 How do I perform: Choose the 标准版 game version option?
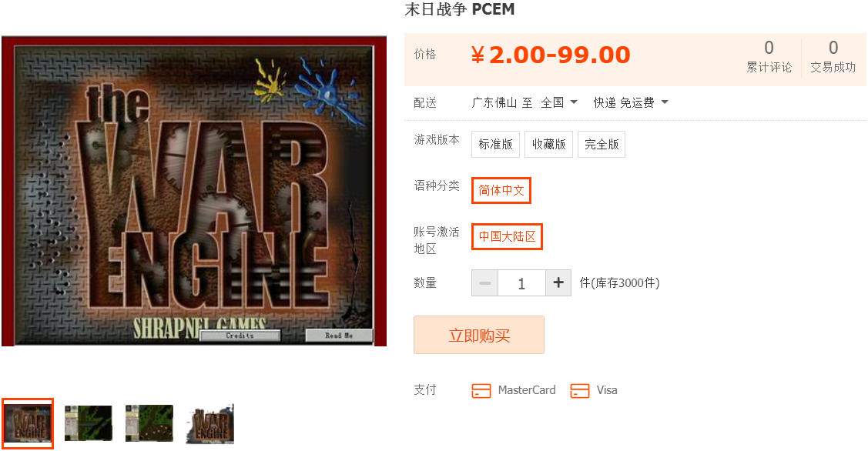pos(495,145)
